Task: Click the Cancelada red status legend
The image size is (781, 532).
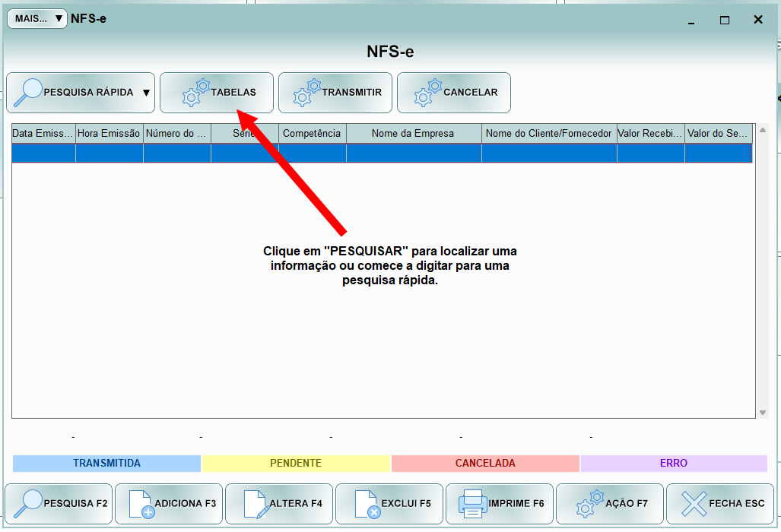Action: 485,463
